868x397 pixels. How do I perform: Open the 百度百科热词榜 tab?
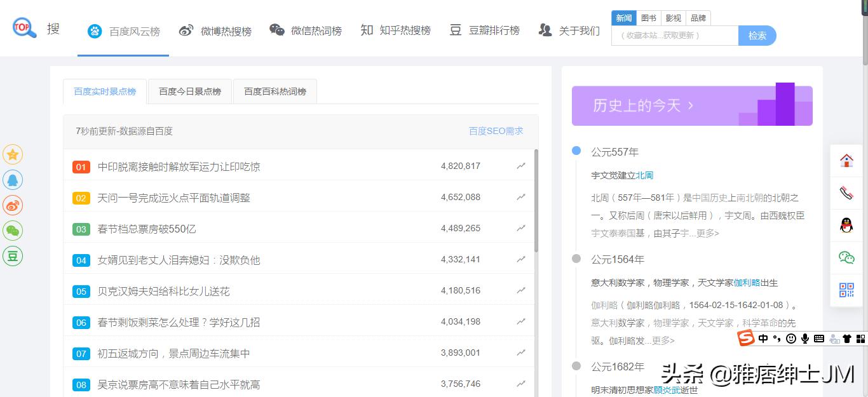click(x=275, y=91)
